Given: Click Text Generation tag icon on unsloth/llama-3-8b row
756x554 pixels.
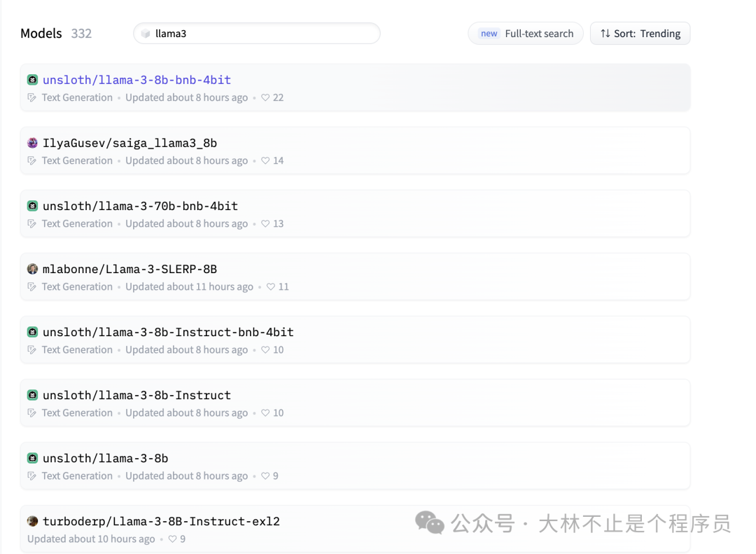Looking at the screenshot, I should (31, 476).
